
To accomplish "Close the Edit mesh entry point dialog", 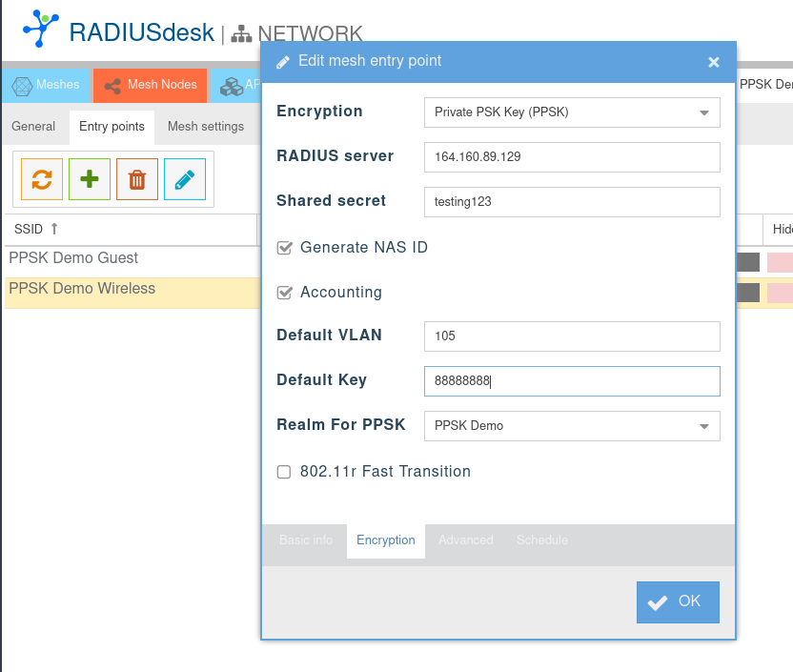I will pyautogui.click(x=713, y=63).
